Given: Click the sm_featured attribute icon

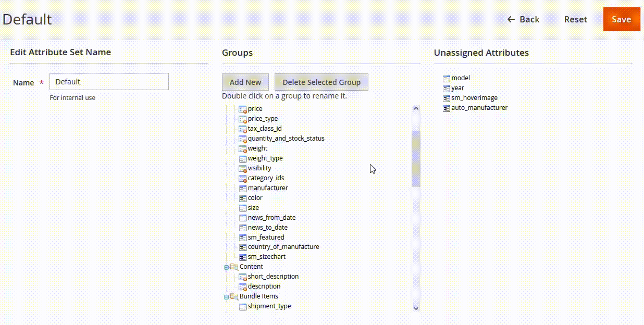Looking at the screenshot, I should click(242, 238).
